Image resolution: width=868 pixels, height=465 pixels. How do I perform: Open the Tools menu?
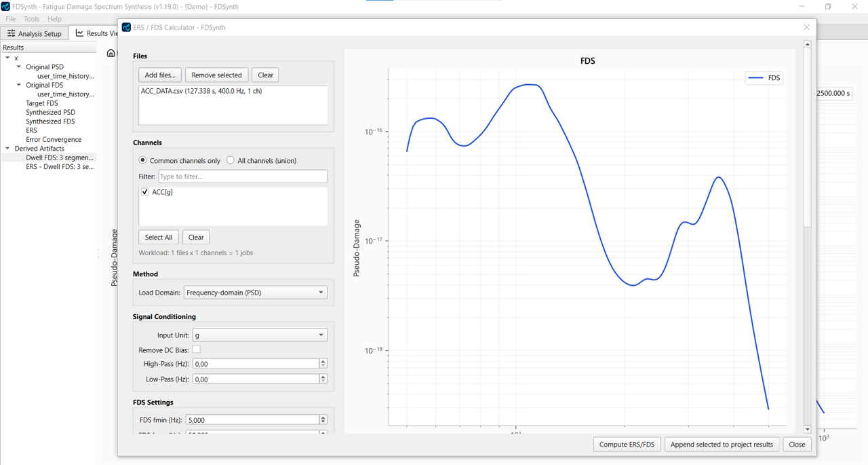click(31, 18)
